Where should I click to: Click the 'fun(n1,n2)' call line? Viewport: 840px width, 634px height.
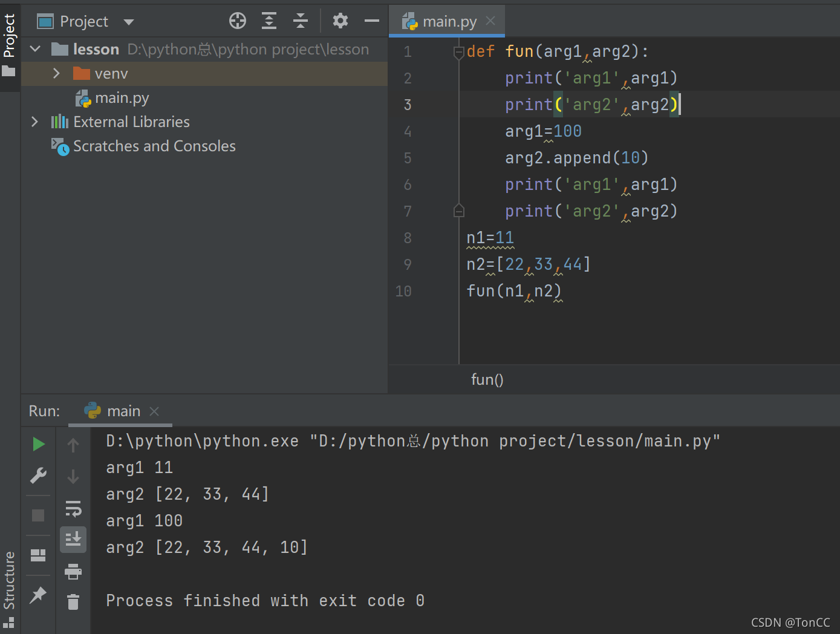point(514,291)
